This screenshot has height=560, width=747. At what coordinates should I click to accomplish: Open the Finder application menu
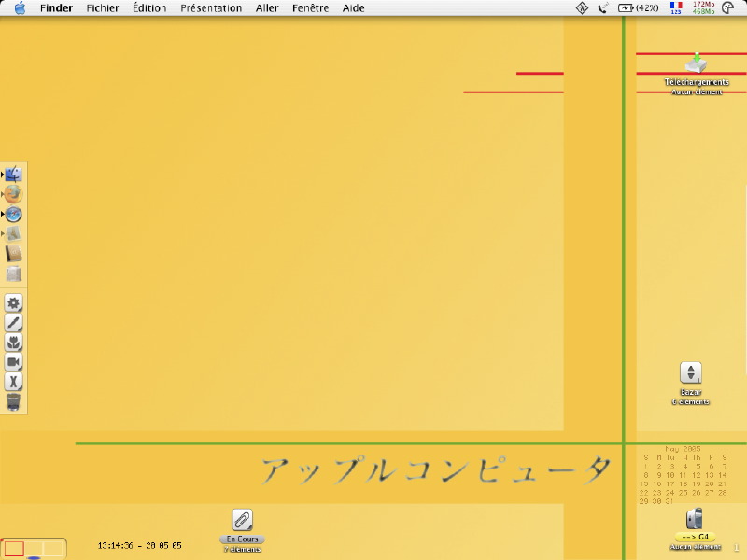tap(56, 8)
